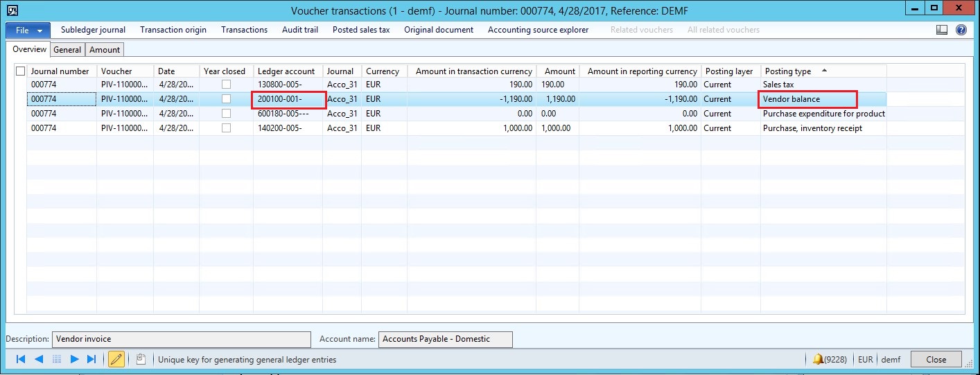Image resolution: width=980 pixels, height=375 pixels.
Task: Jump to the last record arrow
Action: pos(91,359)
